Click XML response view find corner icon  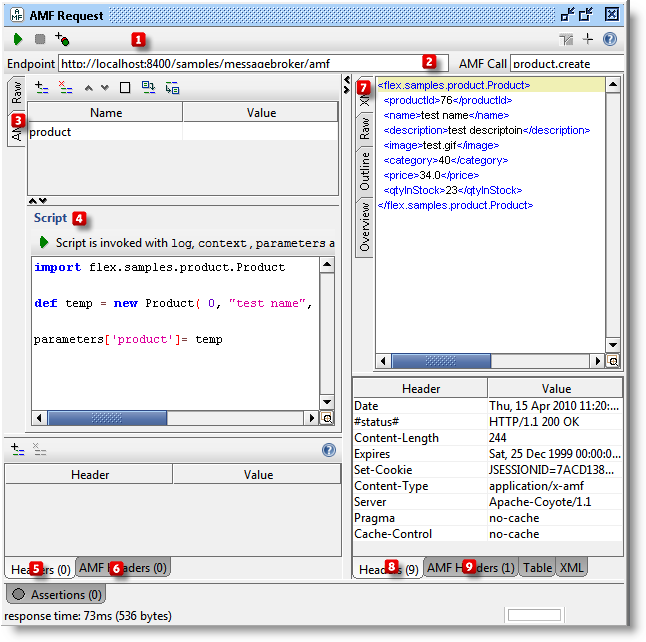(x=613, y=361)
